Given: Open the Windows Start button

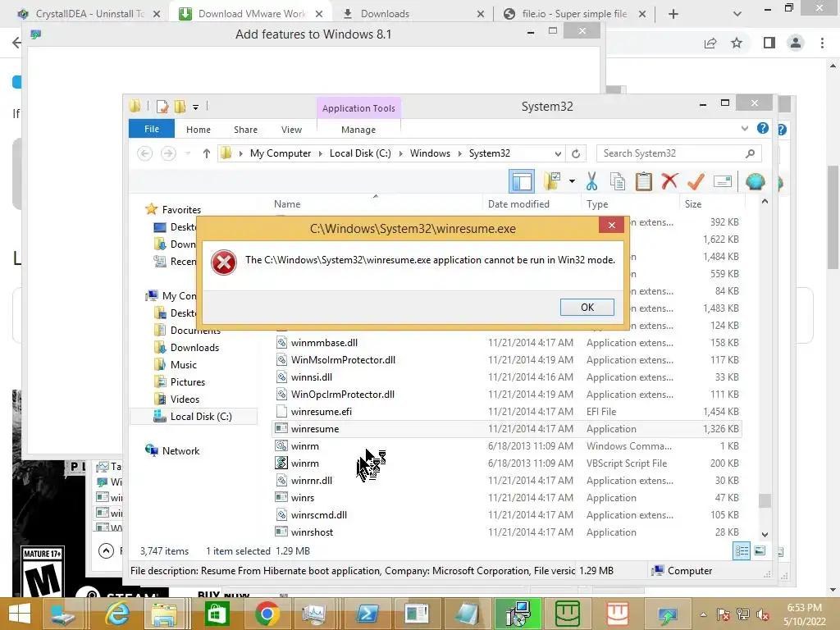Looking at the screenshot, I should click(x=20, y=614).
